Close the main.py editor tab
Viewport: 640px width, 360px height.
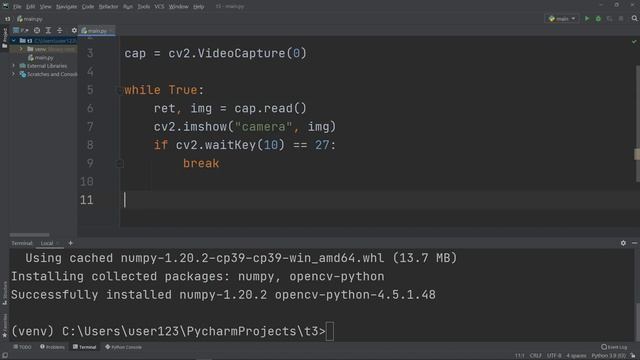pyautogui.click(x=111, y=31)
